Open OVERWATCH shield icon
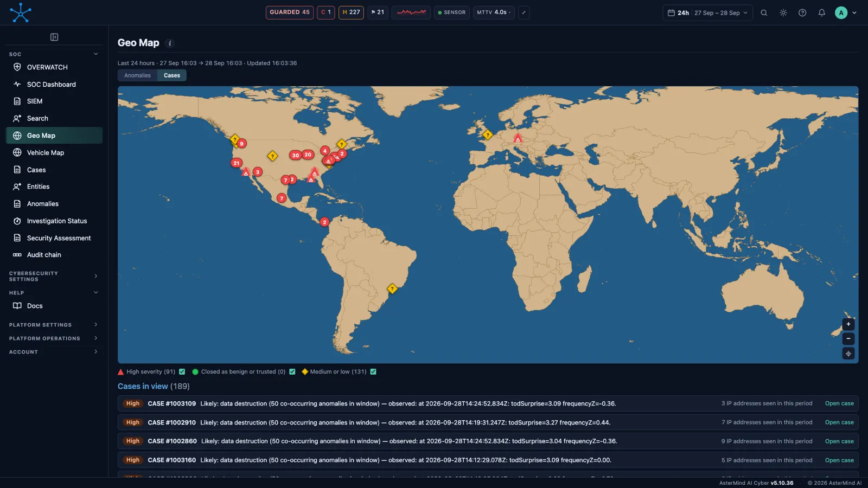This screenshot has width=868, height=488. 17,67
